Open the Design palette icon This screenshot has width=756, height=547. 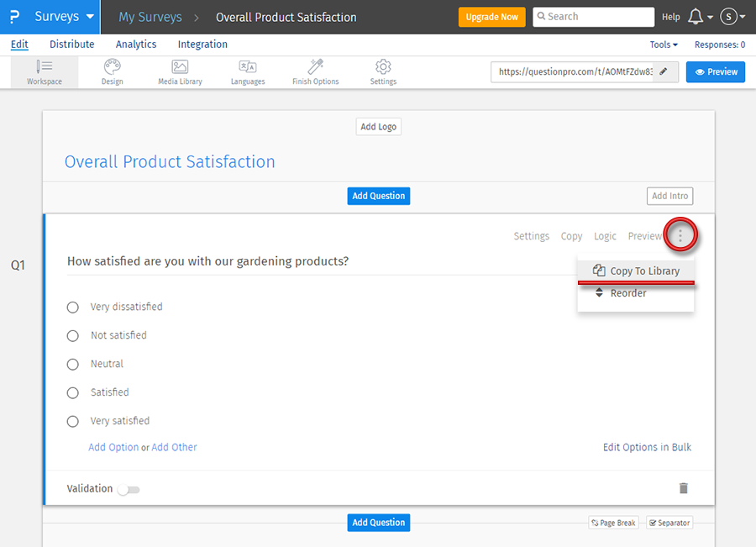pyautogui.click(x=112, y=66)
